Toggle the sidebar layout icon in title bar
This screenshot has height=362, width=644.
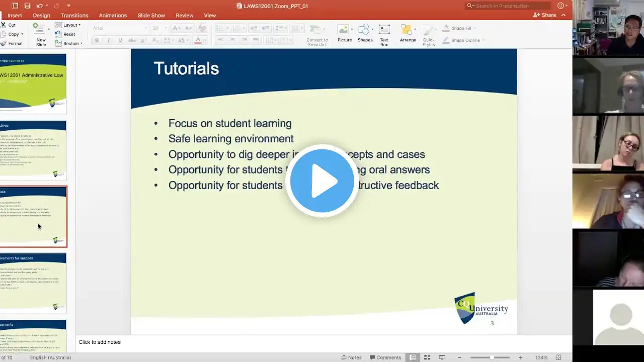point(15,6)
